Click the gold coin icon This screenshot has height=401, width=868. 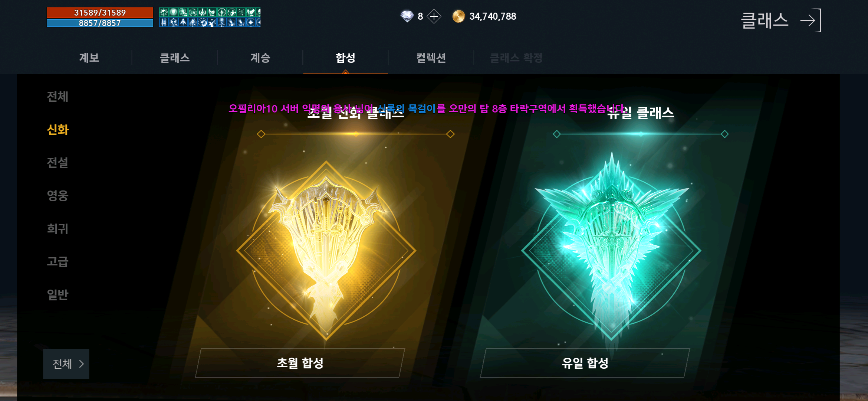pos(458,16)
